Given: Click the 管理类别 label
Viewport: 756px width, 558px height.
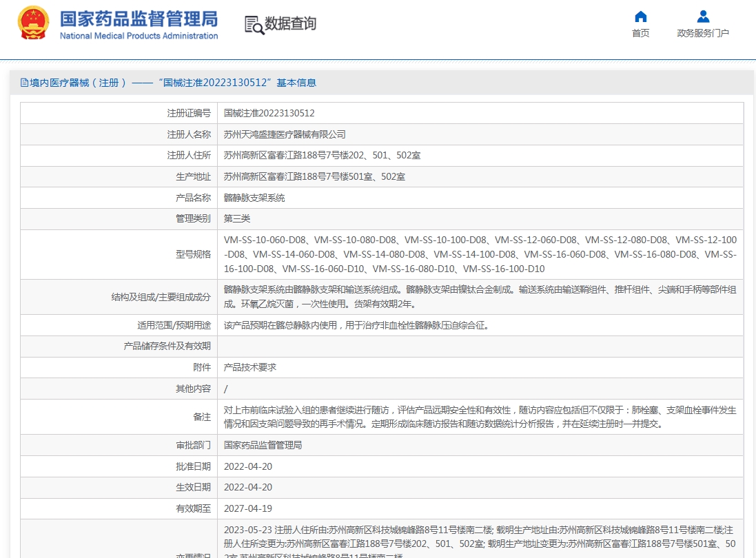Looking at the screenshot, I should coord(194,218).
